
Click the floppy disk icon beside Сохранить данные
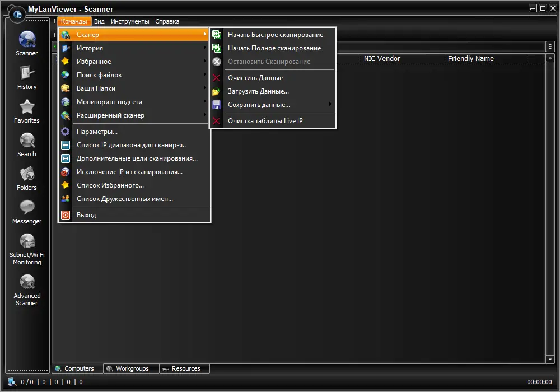point(216,105)
